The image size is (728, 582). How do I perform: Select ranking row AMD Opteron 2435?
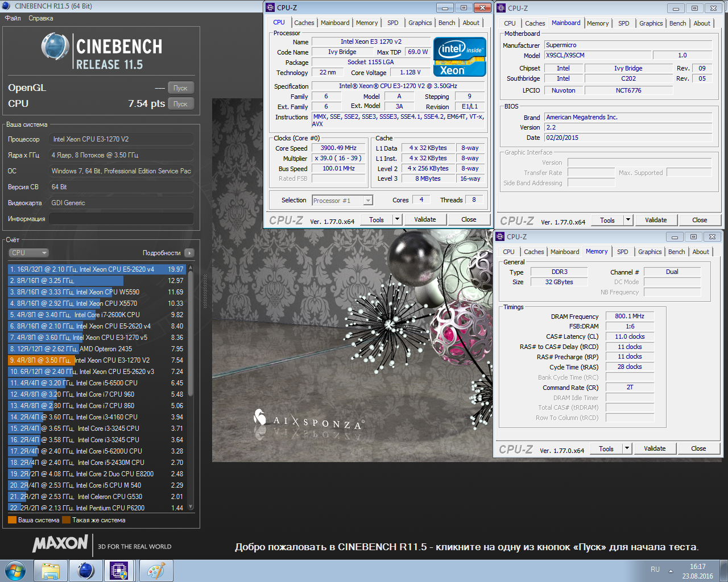coord(97,349)
